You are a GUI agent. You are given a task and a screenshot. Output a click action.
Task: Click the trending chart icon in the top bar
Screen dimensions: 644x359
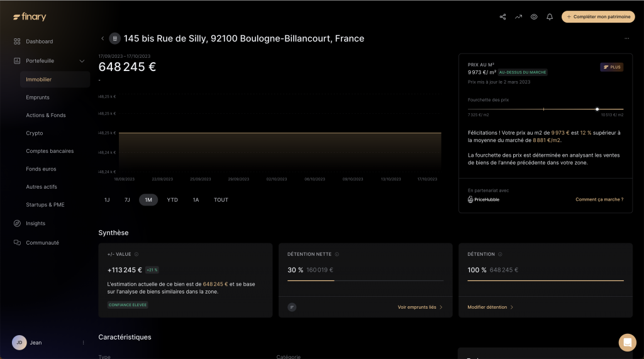click(518, 17)
